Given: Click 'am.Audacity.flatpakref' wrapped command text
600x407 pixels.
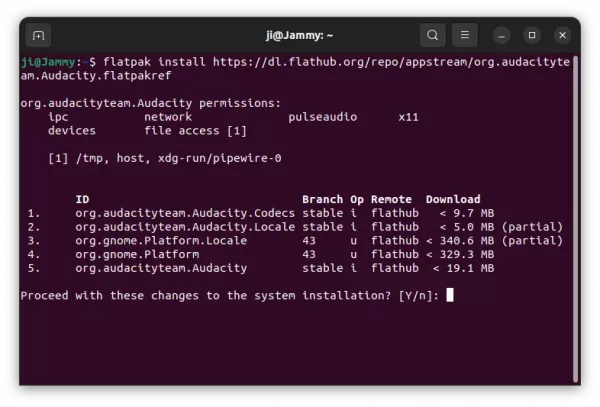Looking at the screenshot, I should pyautogui.click(x=96, y=76).
